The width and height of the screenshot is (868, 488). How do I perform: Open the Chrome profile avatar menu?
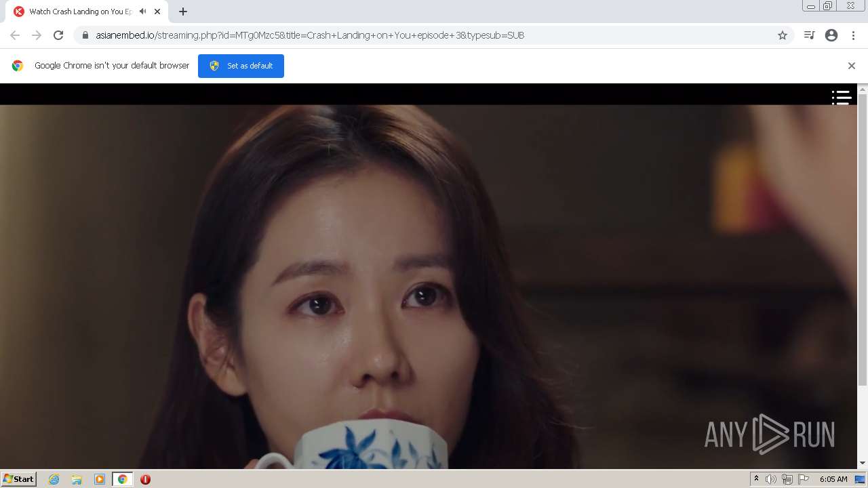pyautogui.click(x=831, y=35)
